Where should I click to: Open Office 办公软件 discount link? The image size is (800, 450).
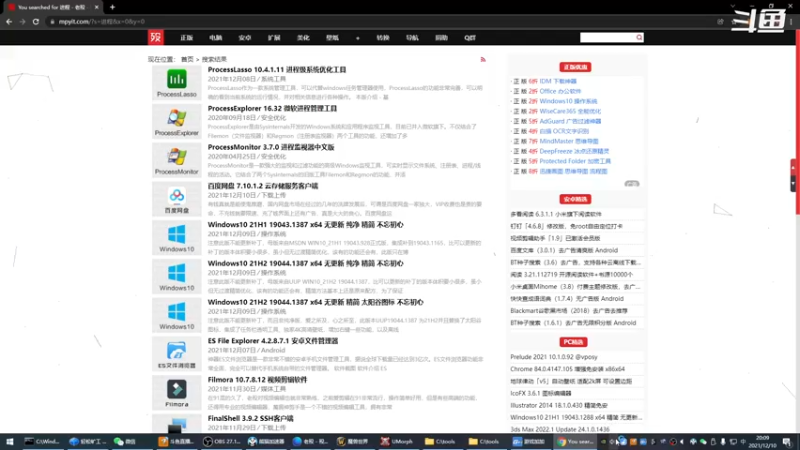pyautogui.click(x=560, y=91)
